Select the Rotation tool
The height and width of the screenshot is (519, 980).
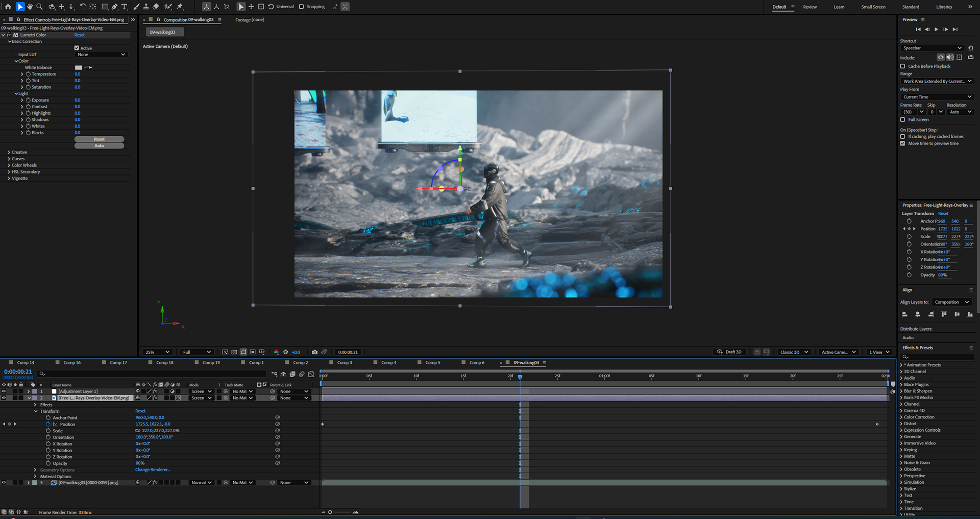[83, 7]
